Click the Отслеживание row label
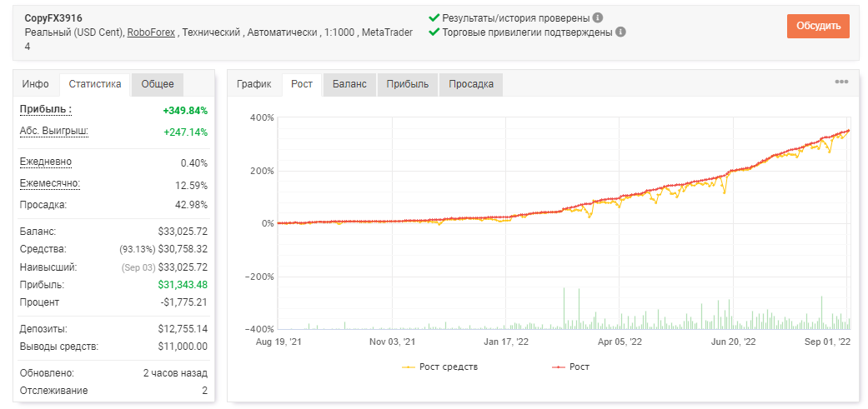Image resolution: width=868 pixels, height=409 pixels. pyautogui.click(x=53, y=391)
